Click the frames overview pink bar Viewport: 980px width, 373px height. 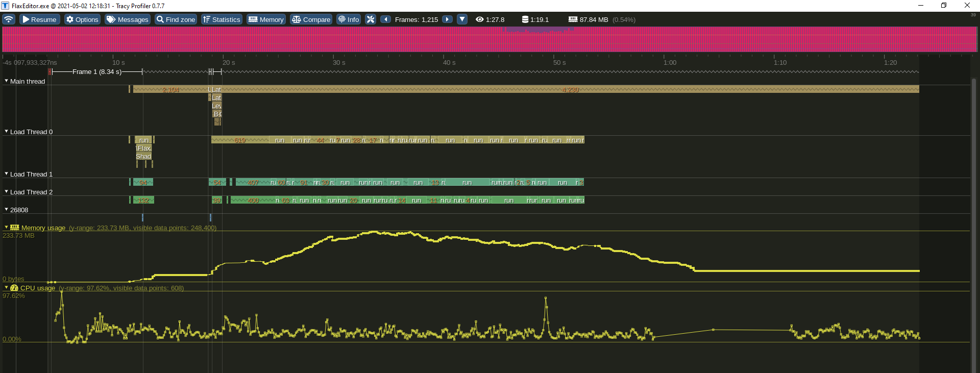(x=489, y=39)
